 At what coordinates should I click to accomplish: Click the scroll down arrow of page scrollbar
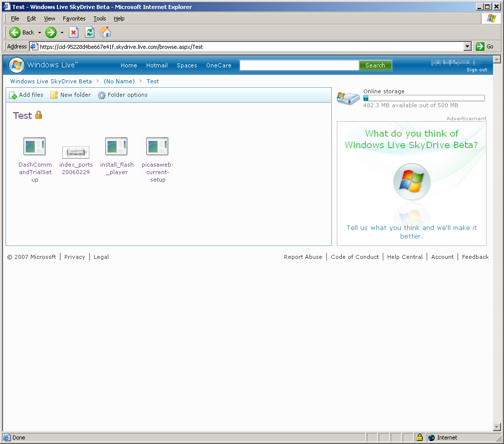click(497, 427)
